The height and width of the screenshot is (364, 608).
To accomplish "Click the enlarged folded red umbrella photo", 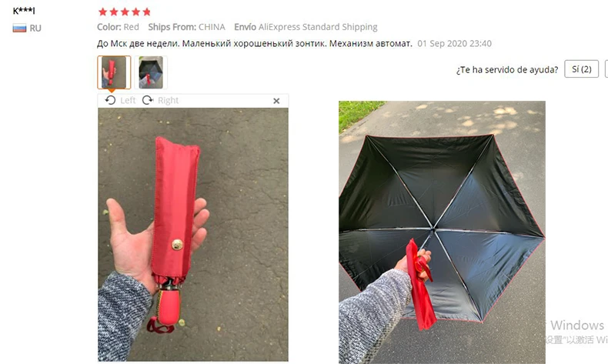I will point(193,235).
